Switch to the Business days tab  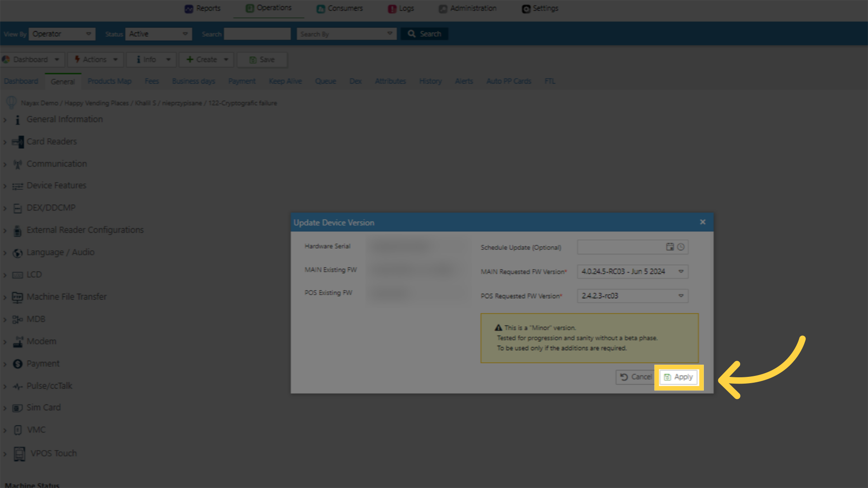pyautogui.click(x=193, y=81)
